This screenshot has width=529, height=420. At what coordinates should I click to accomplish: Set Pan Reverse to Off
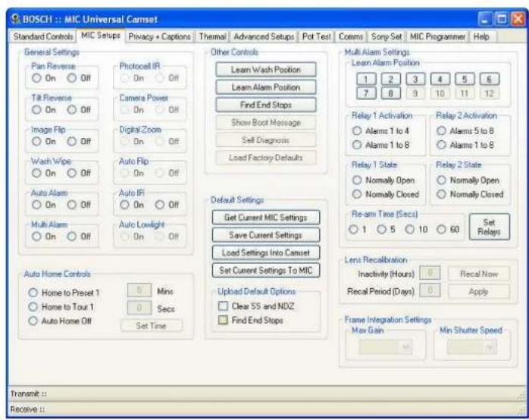click(71, 78)
